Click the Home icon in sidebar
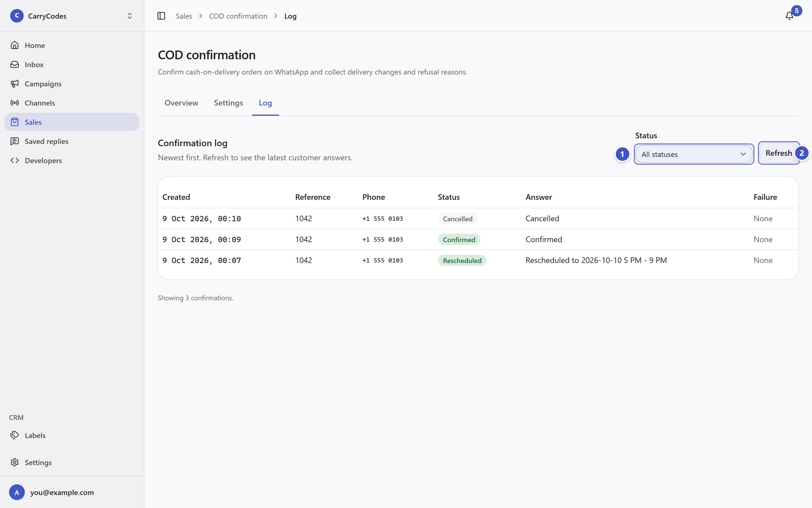The height and width of the screenshot is (508, 812). point(14,45)
